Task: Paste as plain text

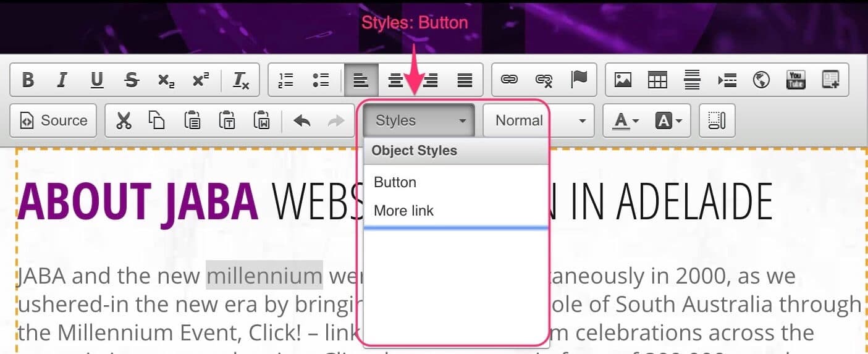Action: [227, 120]
